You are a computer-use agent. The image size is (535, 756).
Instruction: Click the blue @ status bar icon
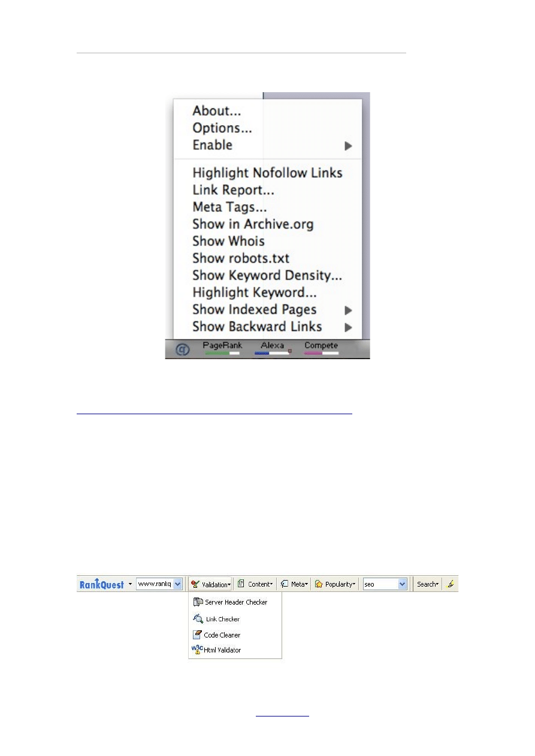pos(182,350)
